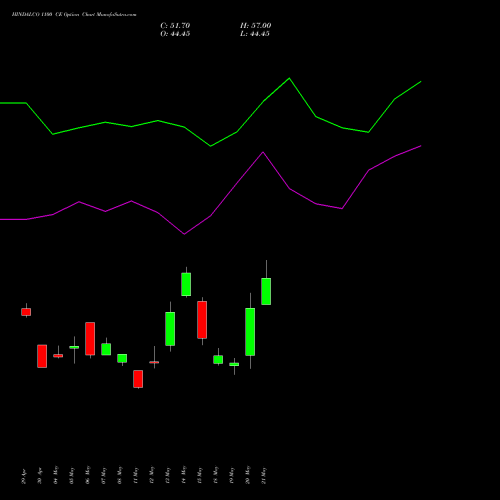Click the 06 May date label
Image resolution: width=500 pixels, height=500 pixels.
(x=88, y=475)
